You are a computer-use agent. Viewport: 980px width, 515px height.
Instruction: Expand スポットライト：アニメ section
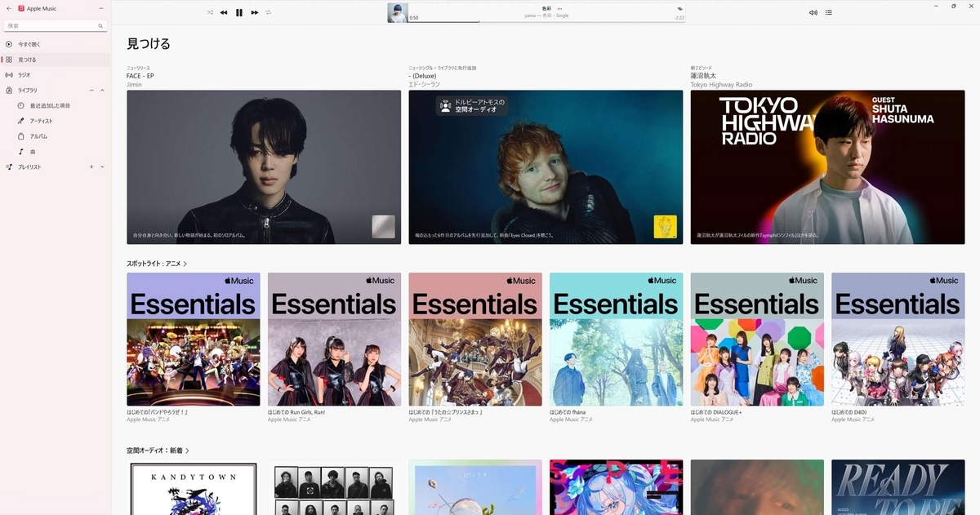point(157,264)
